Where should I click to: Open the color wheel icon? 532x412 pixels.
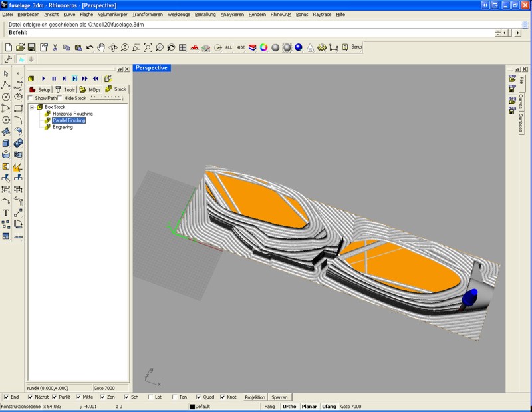pyautogui.click(x=263, y=47)
